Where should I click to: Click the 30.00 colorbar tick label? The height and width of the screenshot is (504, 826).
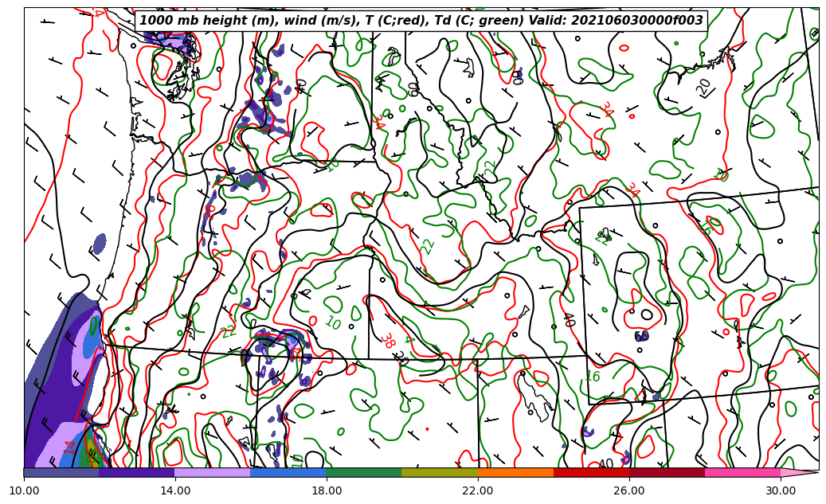(x=781, y=490)
